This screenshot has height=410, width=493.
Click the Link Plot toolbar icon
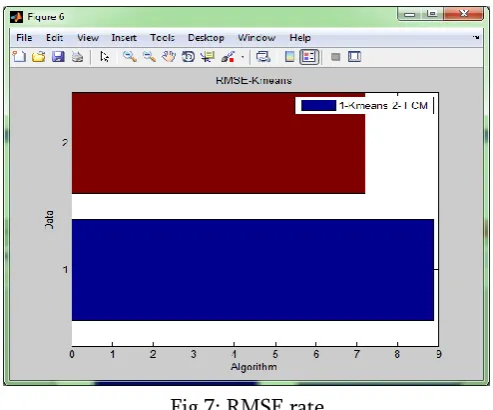coord(263,57)
